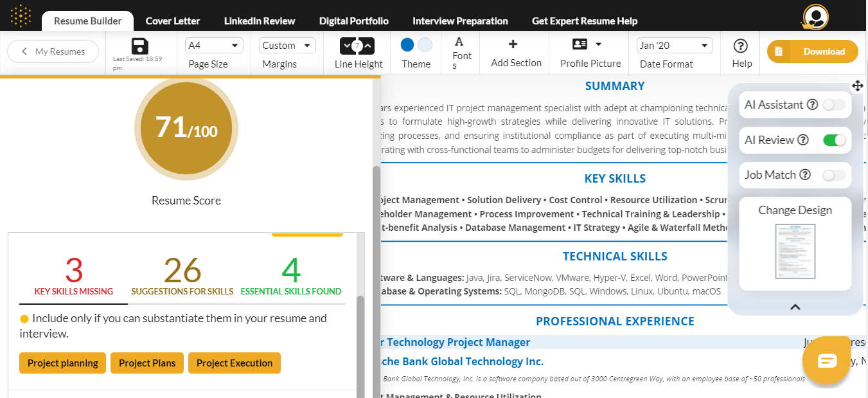Open the A4 page size dropdown

pos(213,46)
